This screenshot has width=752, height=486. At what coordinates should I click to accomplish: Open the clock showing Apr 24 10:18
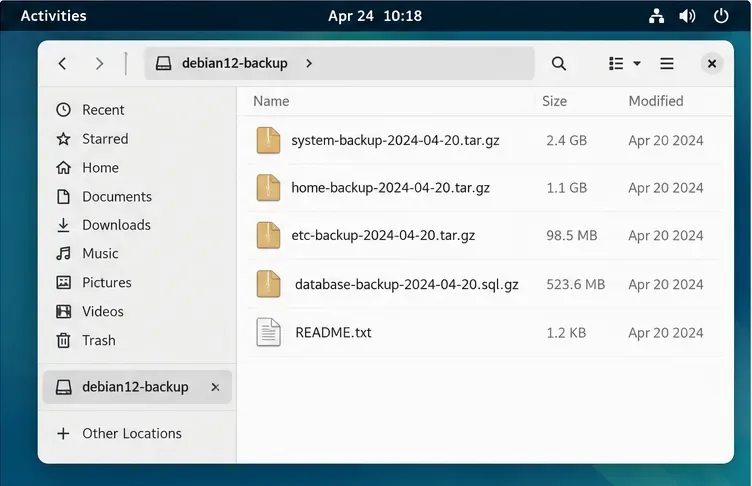375,16
